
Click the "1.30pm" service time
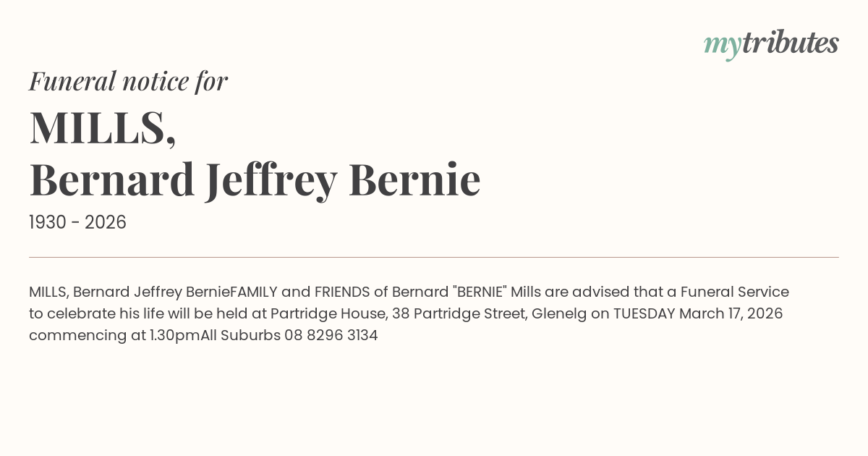(x=175, y=336)
